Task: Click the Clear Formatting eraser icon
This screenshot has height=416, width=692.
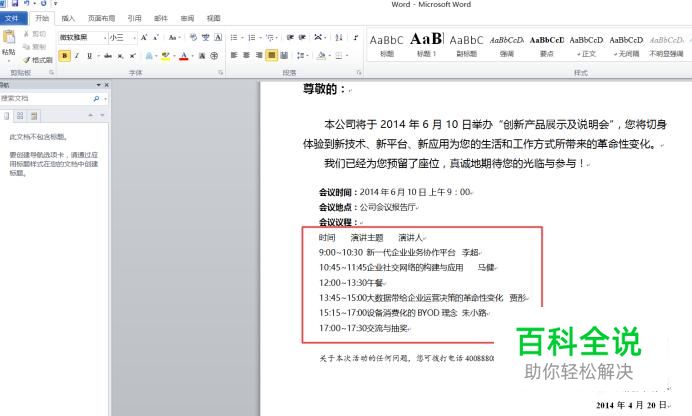Action: 193,37
